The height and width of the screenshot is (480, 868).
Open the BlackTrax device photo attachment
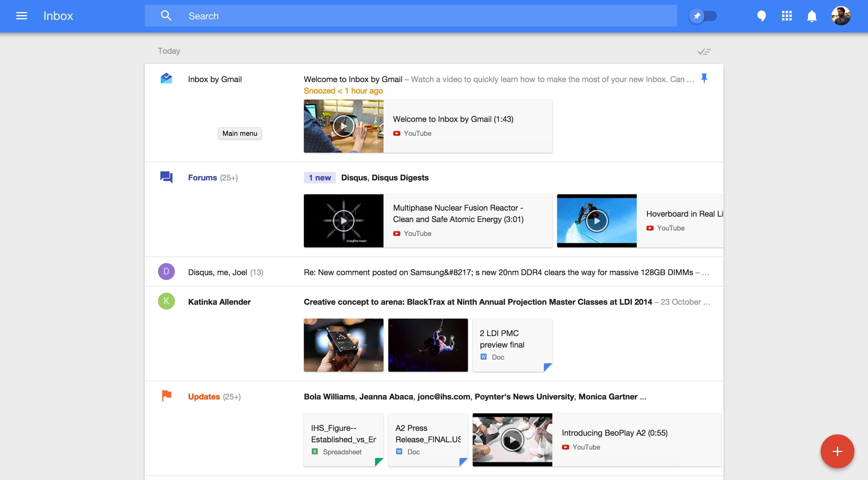(343, 345)
